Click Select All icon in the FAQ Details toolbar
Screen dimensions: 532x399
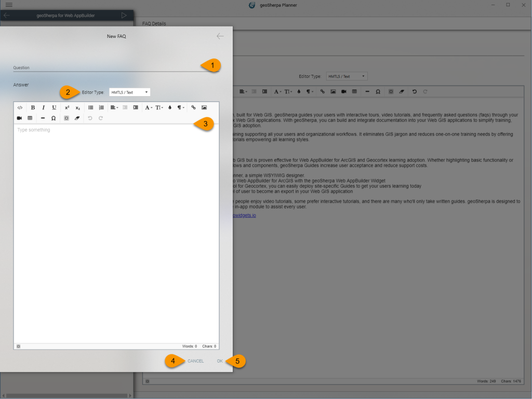pos(391,91)
